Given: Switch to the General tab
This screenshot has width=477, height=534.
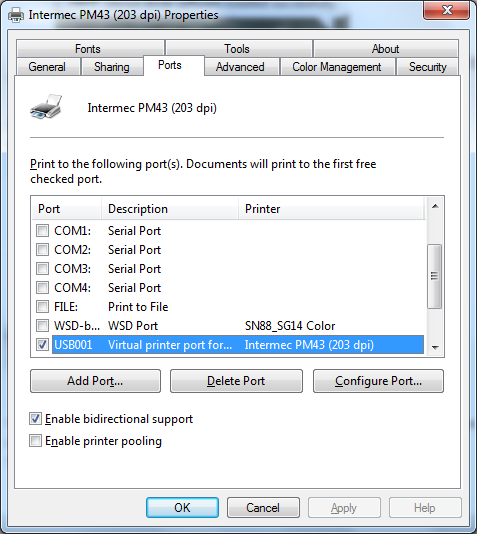Looking at the screenshot, I should (x=48, y=67).
